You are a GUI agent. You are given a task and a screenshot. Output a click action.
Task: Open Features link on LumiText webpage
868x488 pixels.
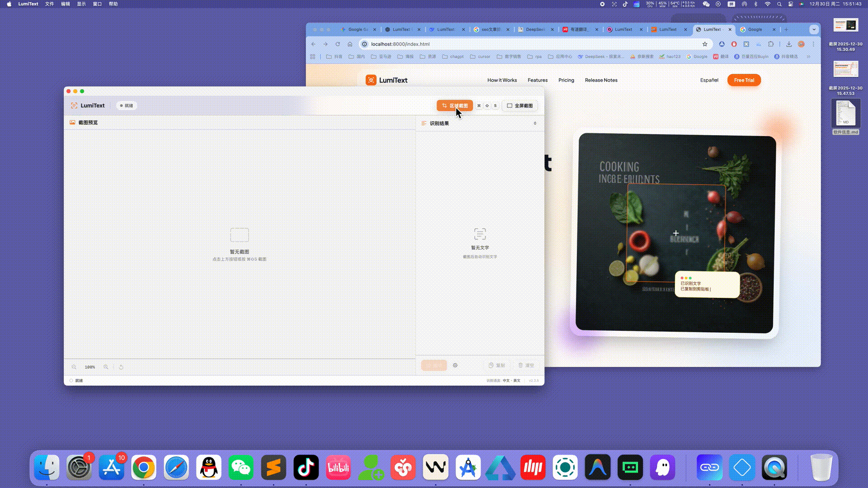[x=538, y=80]
